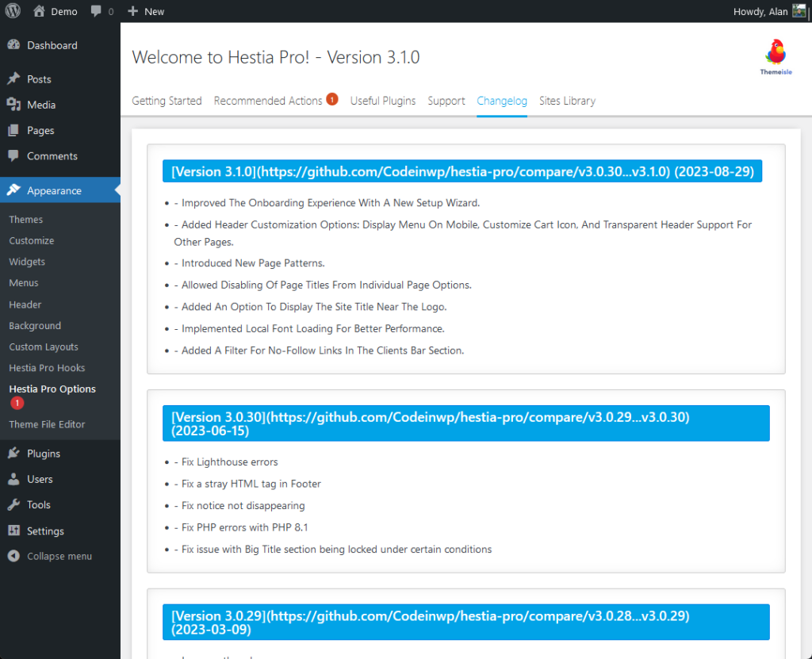Click the Version 3.1.0 changelog header
The width and height of the screenshot is (812, 659).
click(x=462, y=171)
